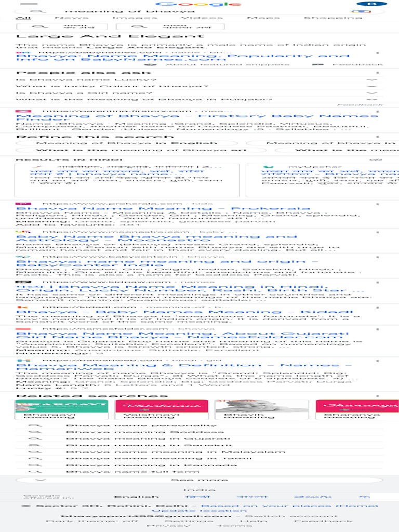
Task: Open the three-dot menu beside Related searches
Action: click(377, 396)
